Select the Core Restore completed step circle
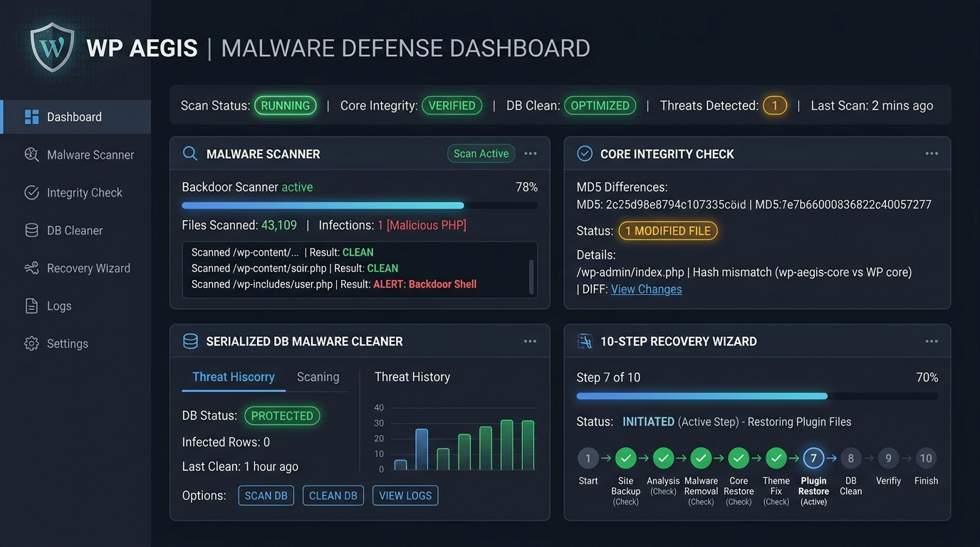 (739, 458)
